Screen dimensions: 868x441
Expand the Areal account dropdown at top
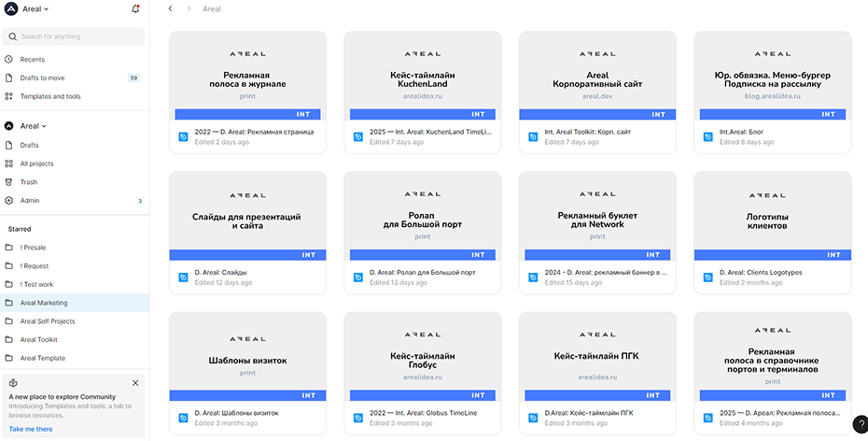pos(35,9)
